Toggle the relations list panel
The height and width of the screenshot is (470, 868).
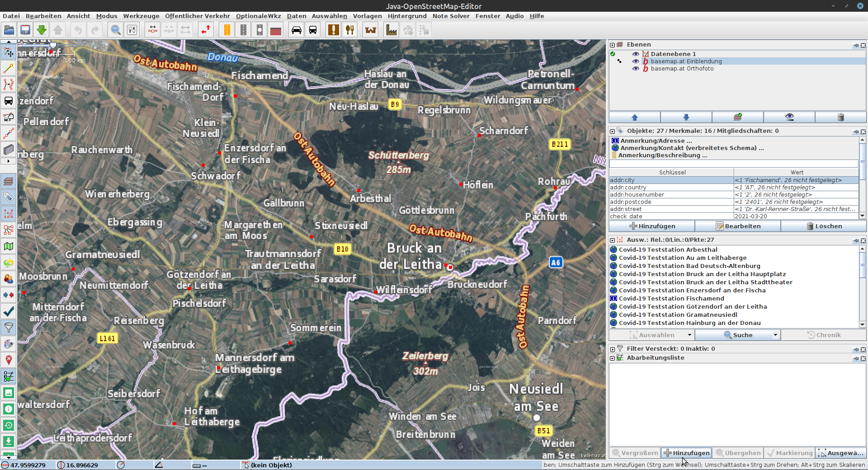9,230
